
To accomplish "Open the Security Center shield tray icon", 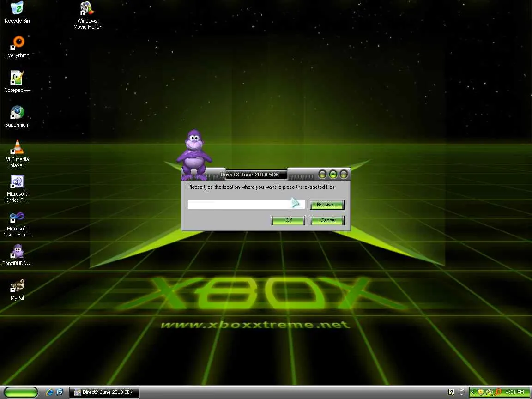I will 481,392.
